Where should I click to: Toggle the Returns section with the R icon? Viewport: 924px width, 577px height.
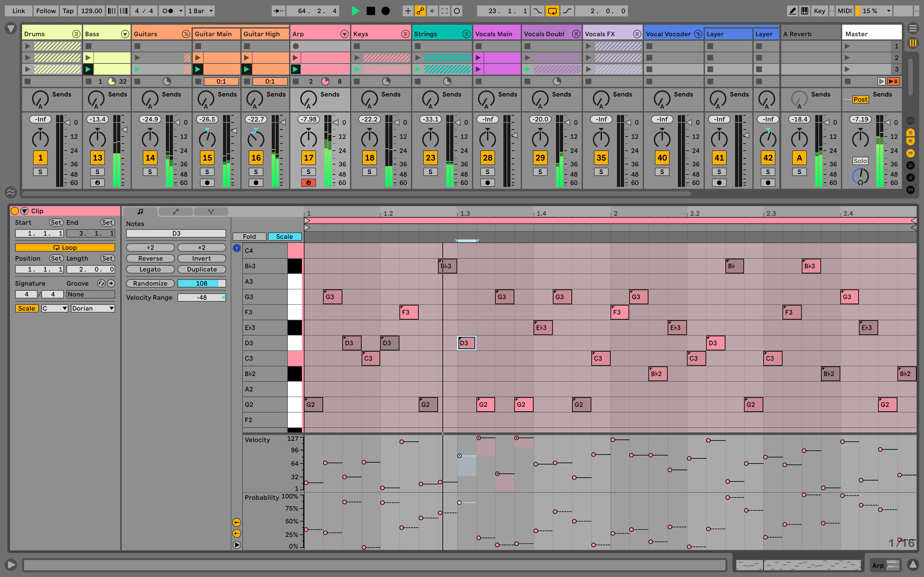(x=911, y=140)
